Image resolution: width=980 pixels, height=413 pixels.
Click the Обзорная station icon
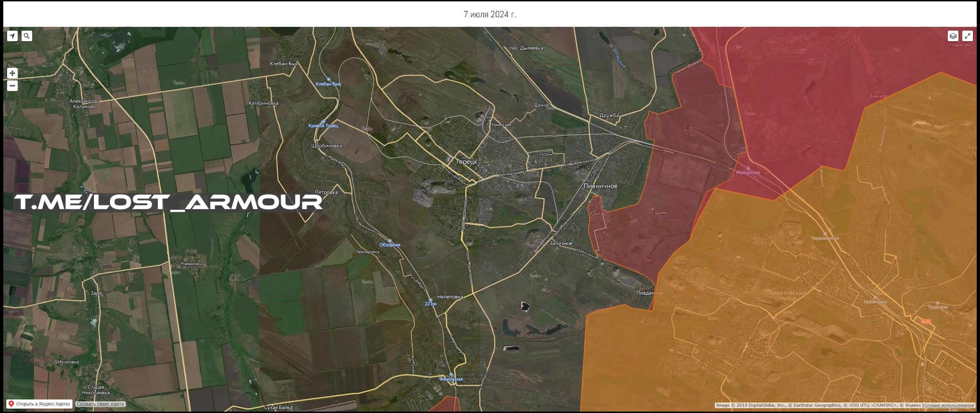(x=390, y=241)
